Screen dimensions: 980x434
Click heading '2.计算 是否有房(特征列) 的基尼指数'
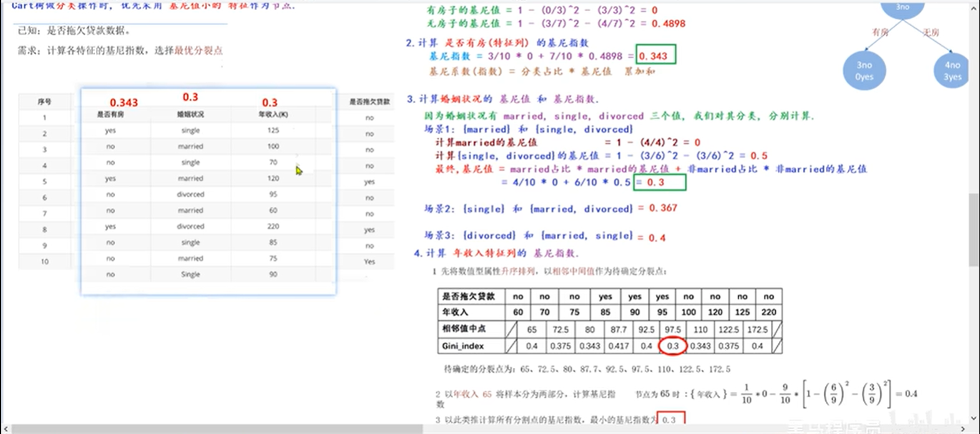tap(497, 42)
